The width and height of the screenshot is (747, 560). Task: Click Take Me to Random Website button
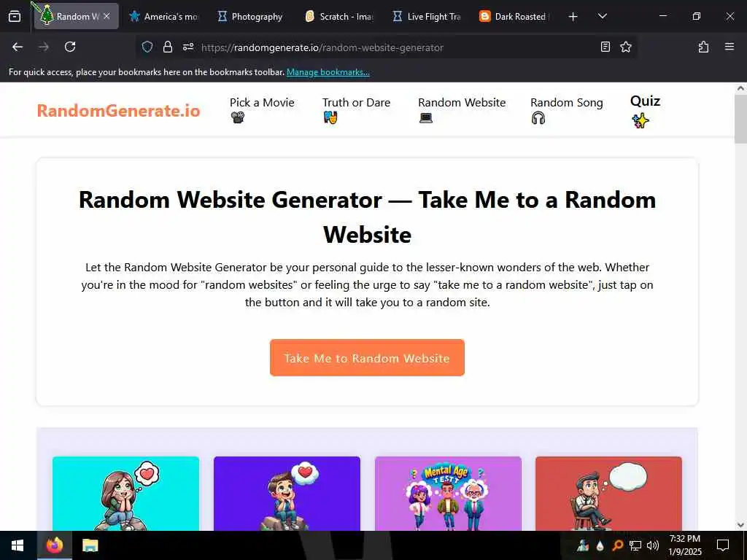tap(367, 357)
